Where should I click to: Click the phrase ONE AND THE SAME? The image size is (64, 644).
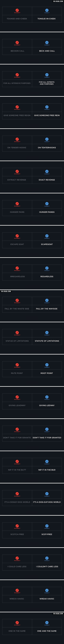coord(47,631)
